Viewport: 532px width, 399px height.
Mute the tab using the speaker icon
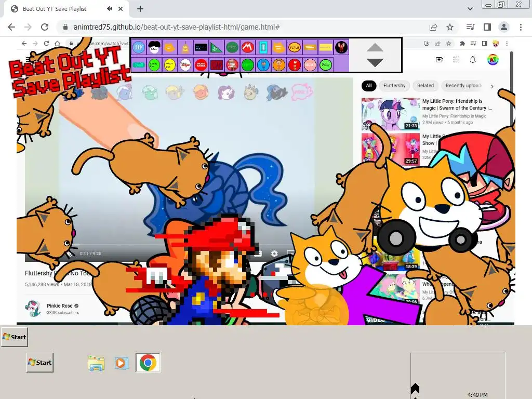pos(109,9)
